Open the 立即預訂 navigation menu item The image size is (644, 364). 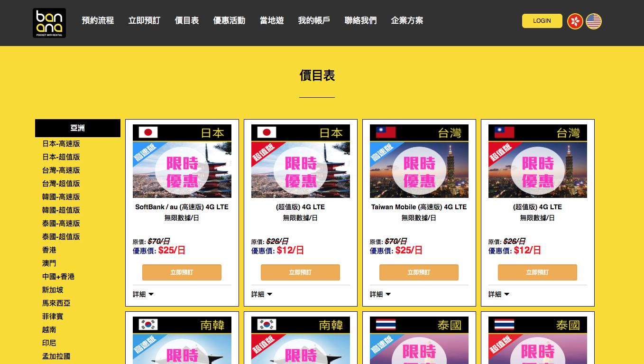point(144,20)
